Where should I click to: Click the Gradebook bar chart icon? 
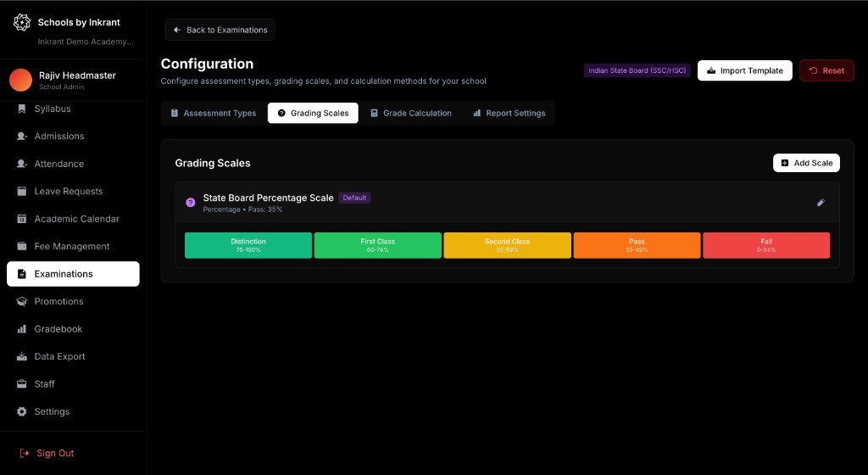(x=21, y=329)
